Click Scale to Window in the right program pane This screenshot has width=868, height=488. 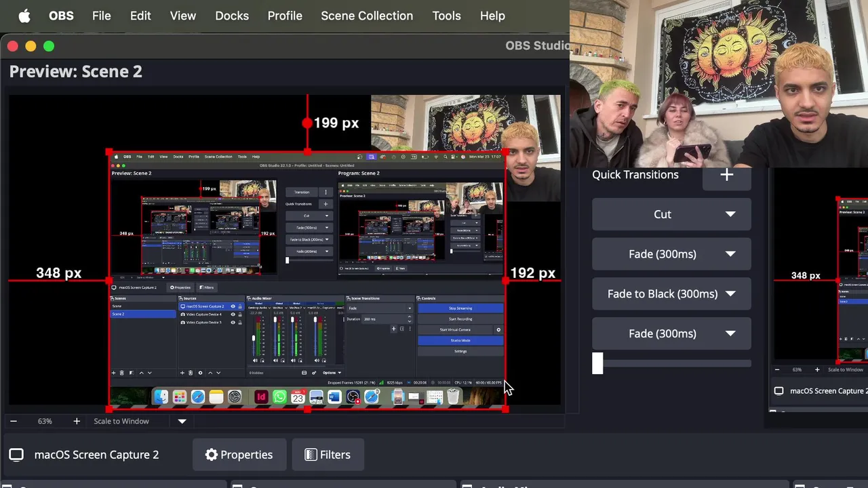[845, 369]
